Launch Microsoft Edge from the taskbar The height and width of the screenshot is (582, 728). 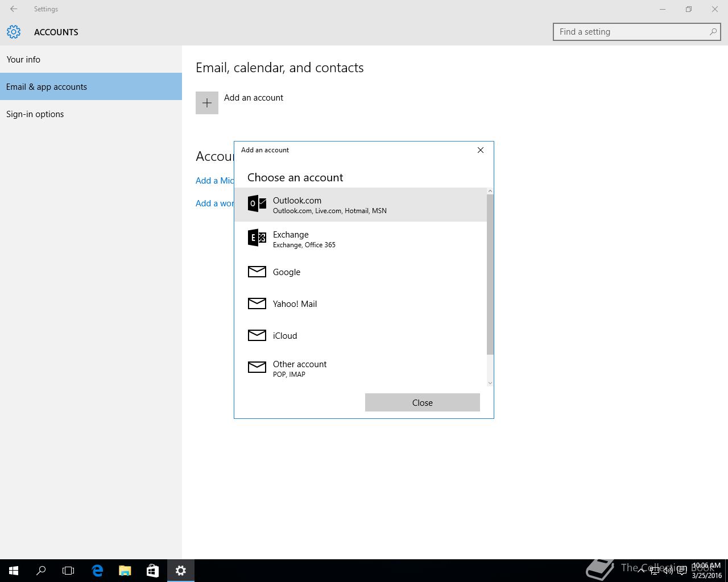tap(97, 571)
